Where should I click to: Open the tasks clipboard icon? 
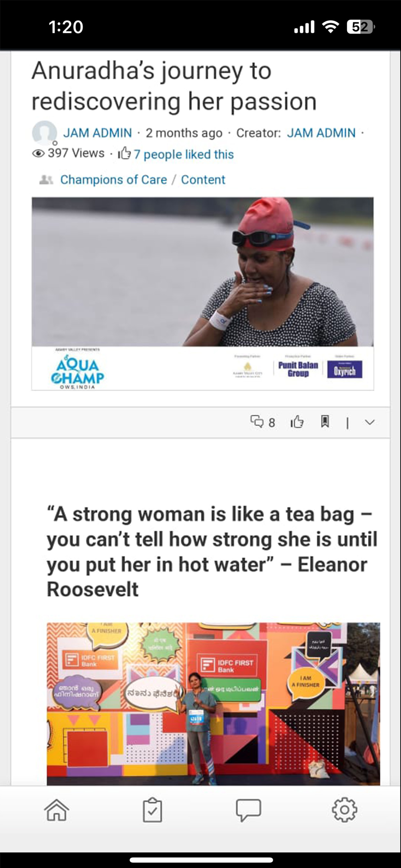(x=152, y=810)
